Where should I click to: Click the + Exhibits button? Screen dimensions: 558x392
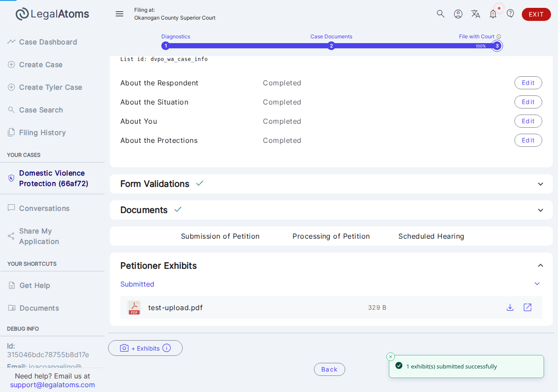145,348
